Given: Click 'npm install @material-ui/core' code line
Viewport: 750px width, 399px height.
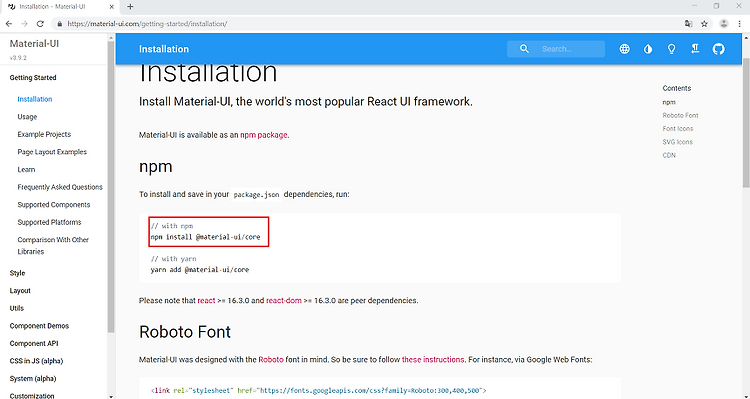Looking at the screenshot, I should [206, 237].
